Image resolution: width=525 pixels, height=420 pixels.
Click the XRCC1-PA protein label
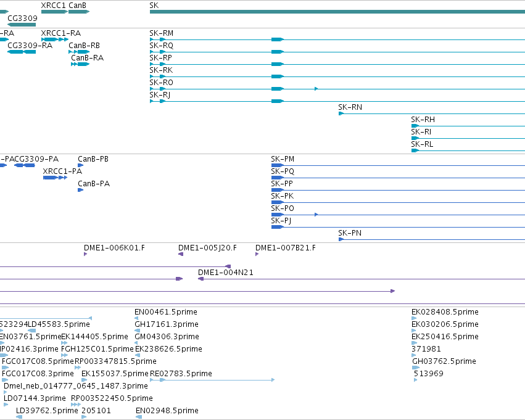(x=62, y=171)
